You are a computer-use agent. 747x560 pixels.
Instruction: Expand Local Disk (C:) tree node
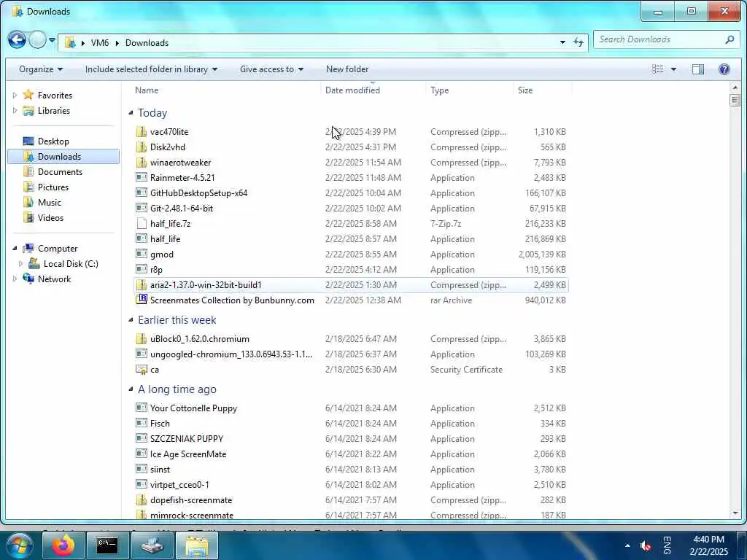[20, 264]
